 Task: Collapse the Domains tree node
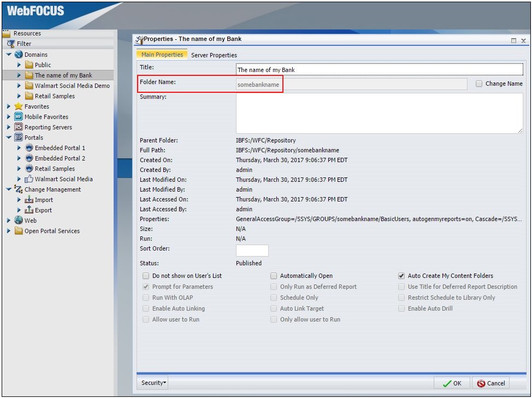[x=9, y=54]
